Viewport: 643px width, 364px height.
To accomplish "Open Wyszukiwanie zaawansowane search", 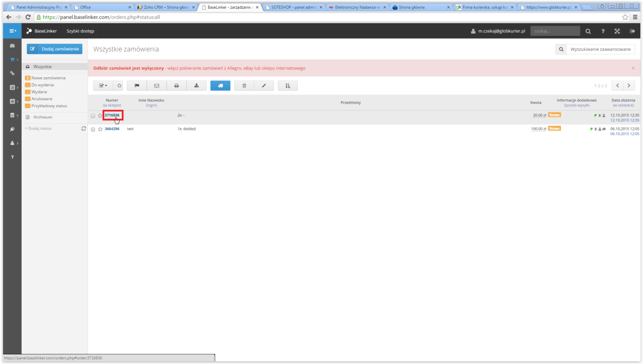I will pyautogui.click(x=596, y=49).
